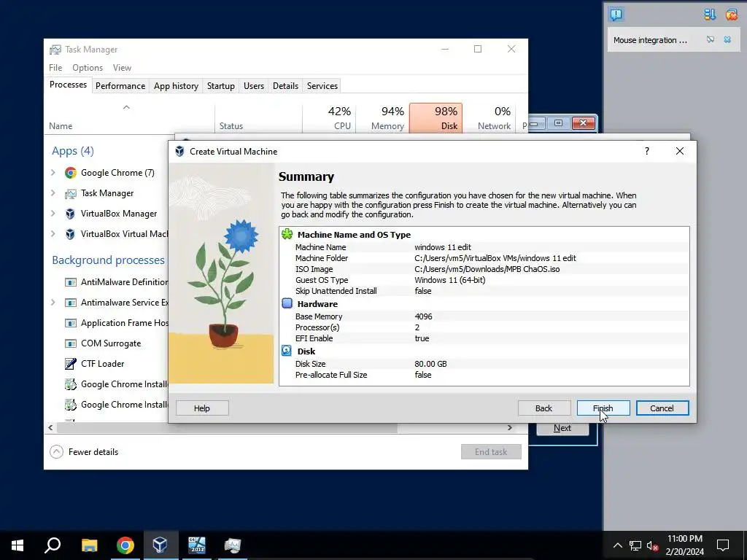
Task: Open the View menu in Task Manager
Action: click(122, 68)
